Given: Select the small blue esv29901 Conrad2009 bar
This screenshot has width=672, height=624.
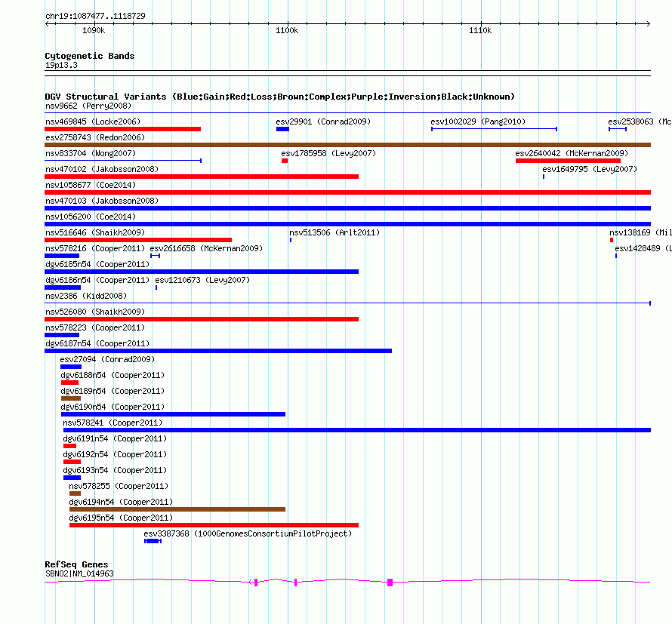Looking at the screenshot, I should click(x=282, y=129).
